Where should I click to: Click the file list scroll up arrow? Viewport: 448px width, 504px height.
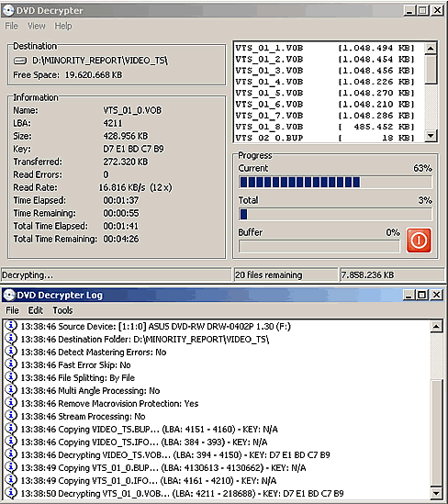point(431,49)
